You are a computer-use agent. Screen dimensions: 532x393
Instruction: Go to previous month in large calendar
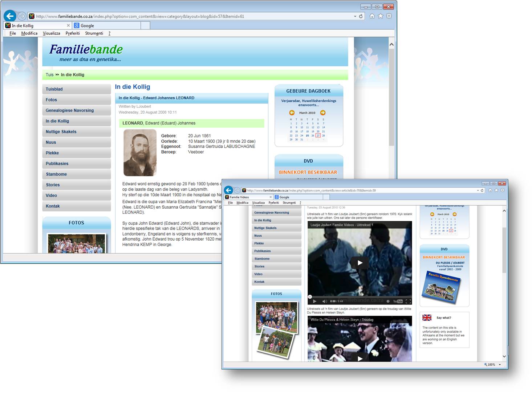coord(292,113)
